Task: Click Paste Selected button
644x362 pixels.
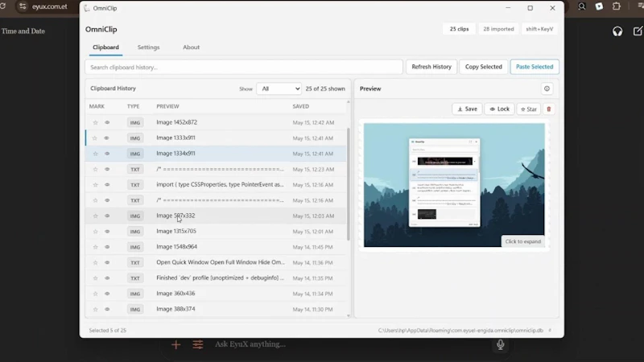Action: [535, 67]
